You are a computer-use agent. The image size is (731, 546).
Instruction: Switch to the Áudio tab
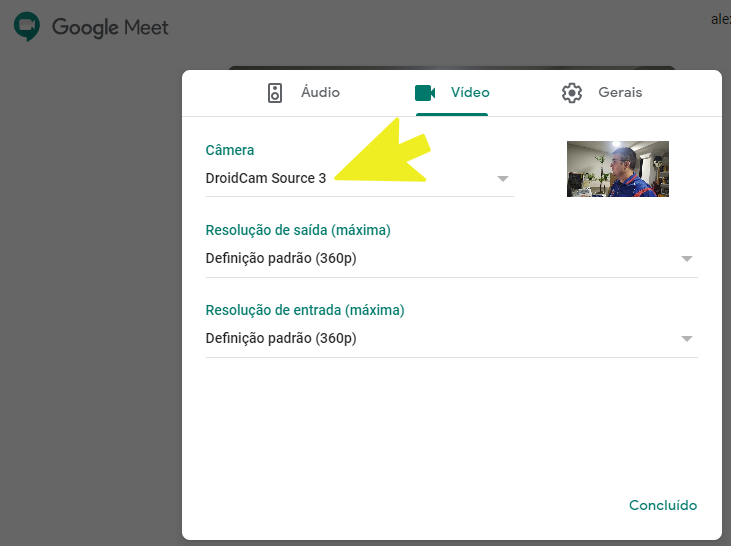pos(320,92)
